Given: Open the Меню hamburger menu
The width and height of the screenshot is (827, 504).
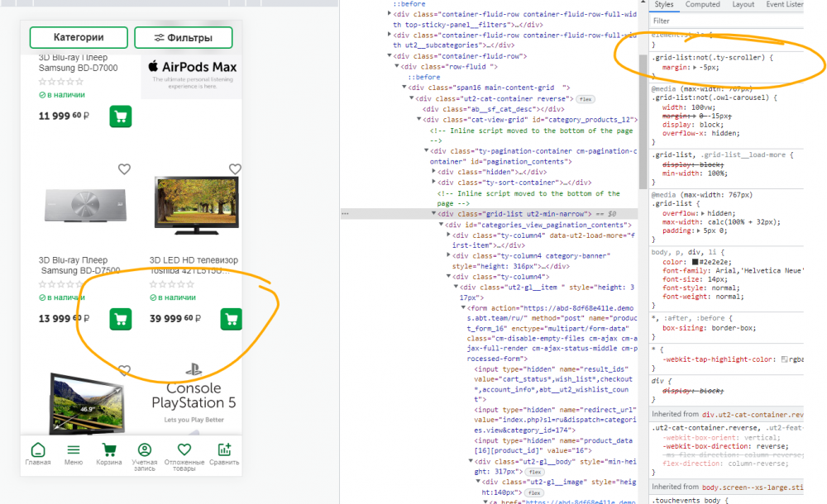Looking at the screenshot, I should point(74,454).
